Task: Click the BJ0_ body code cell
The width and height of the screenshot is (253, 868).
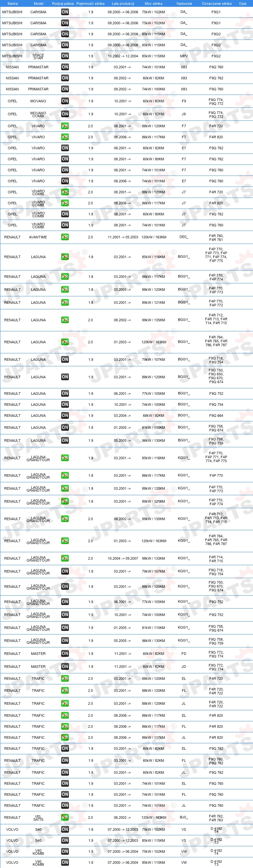Action: pyautogui.click(x=184, y=817)
